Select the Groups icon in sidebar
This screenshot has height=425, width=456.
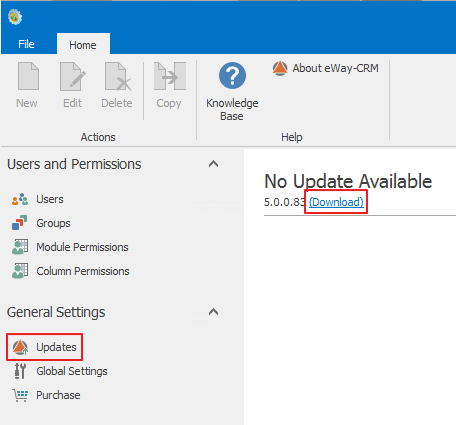19,223
